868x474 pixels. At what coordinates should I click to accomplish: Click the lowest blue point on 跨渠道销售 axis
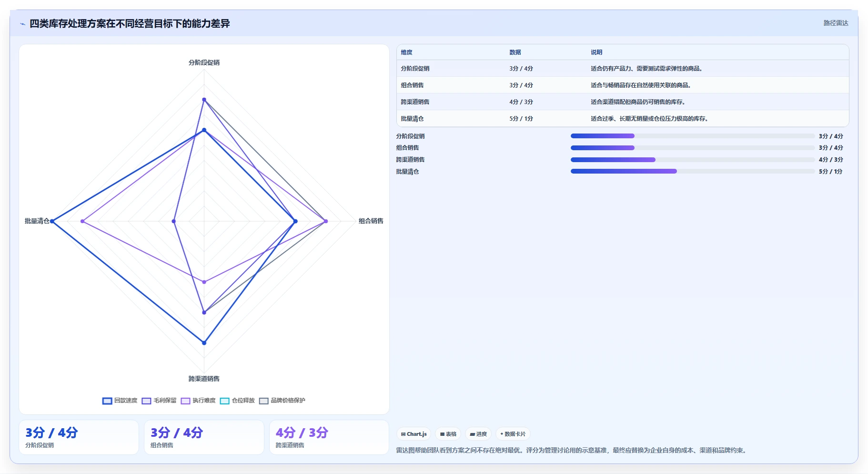204,343
